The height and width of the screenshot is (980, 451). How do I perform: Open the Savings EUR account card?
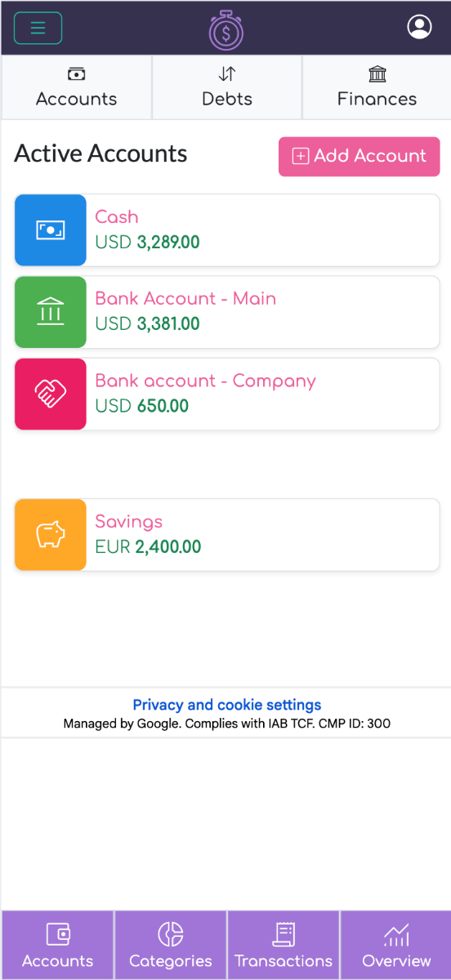pos(227,535)
